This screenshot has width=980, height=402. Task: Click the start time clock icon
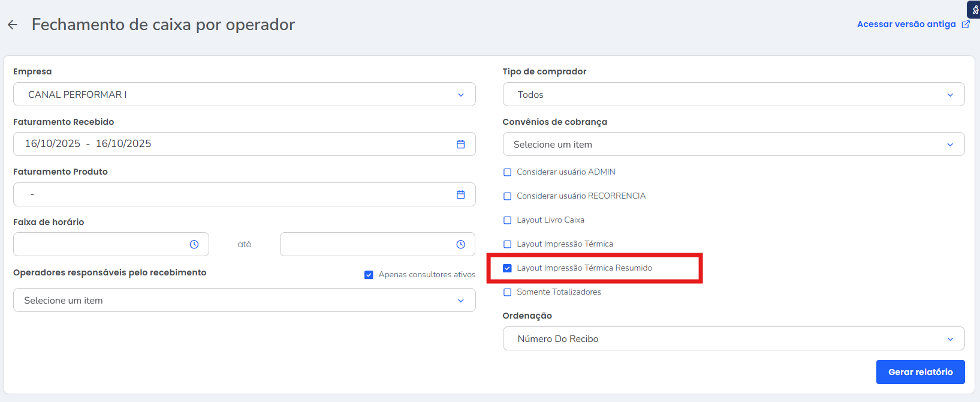pyautogui.click(x=194, y=244)
